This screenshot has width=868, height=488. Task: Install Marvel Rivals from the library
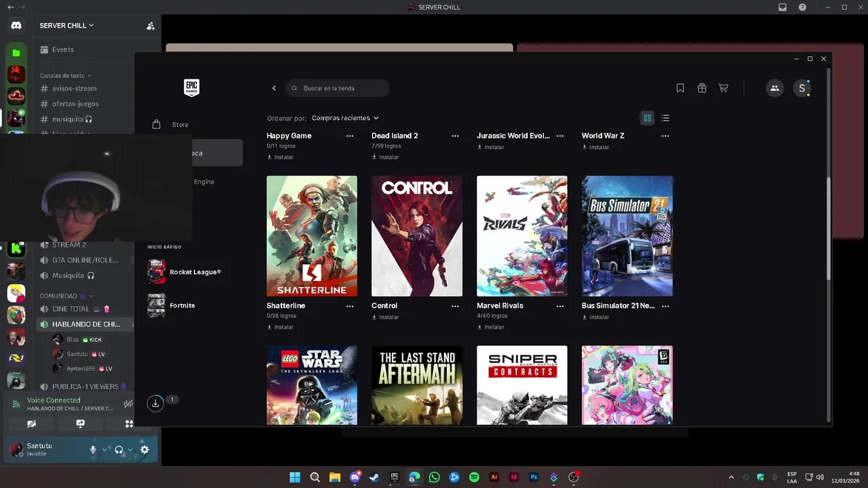click(x=490, y=327)
